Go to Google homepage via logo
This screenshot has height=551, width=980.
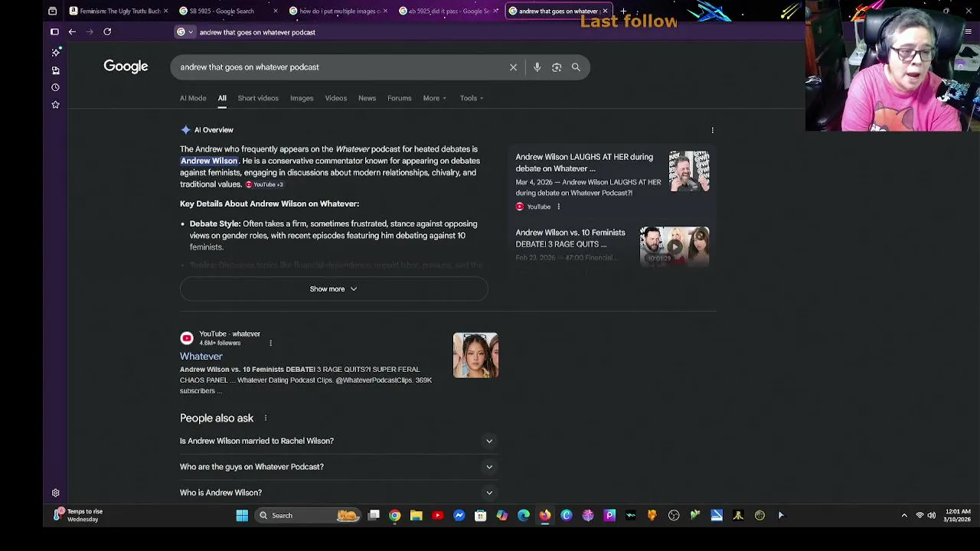[126, 67]
